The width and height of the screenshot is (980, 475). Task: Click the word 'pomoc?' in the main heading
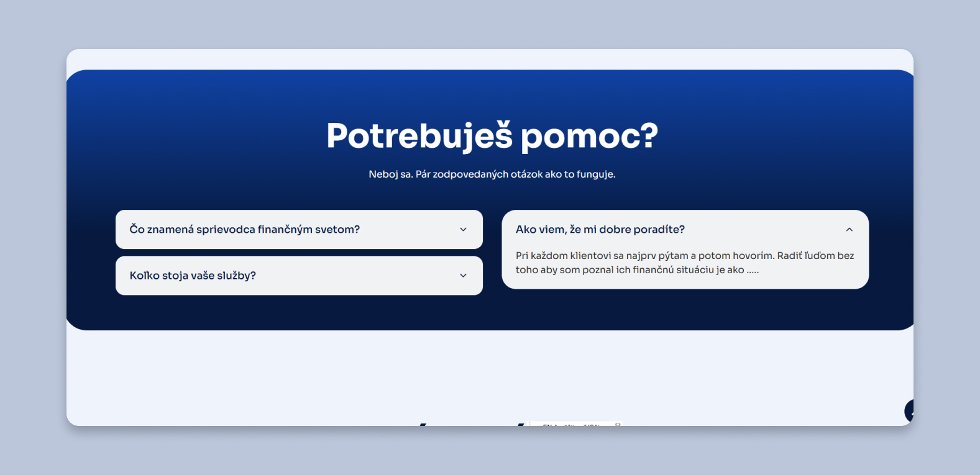point(589,136)
